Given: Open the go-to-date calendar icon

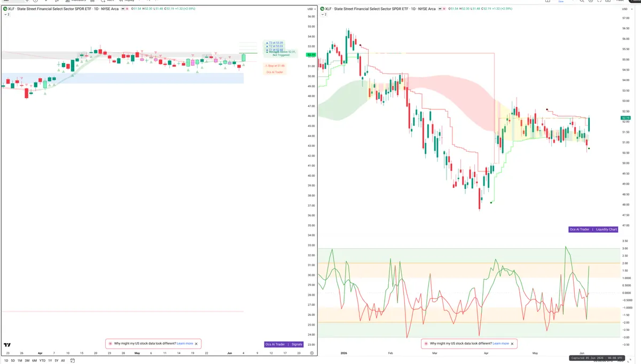Looking at the screenshot, I should coord(72,361).
